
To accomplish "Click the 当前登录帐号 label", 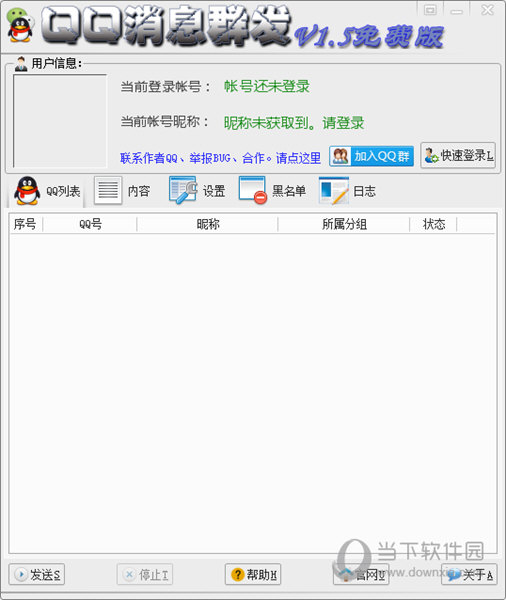I will coord(165,86).
